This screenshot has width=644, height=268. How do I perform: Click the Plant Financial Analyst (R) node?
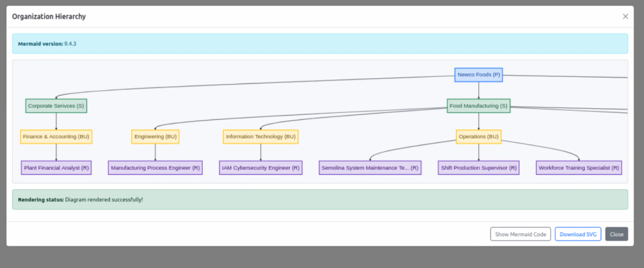pos(56,168)
